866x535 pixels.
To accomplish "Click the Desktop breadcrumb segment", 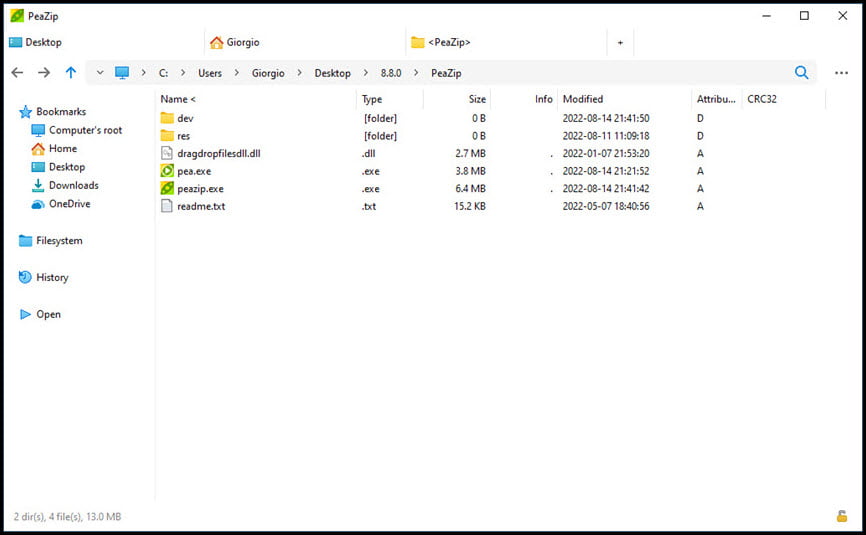I will pos(332,73).
